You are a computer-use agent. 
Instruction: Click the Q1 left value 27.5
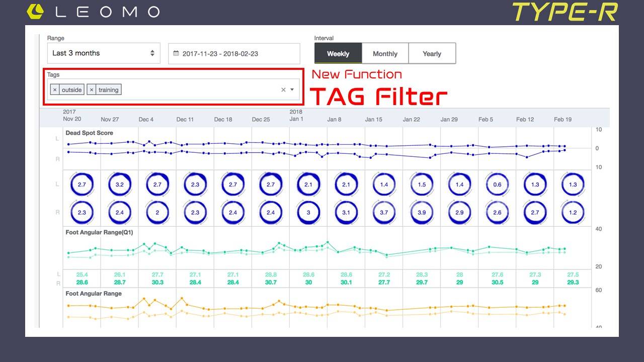coord(573,275)
